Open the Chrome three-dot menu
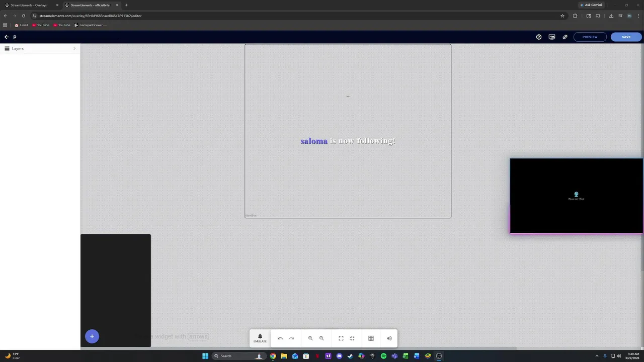The width and height of the screenshot is (644, 362). pos(639,16)
